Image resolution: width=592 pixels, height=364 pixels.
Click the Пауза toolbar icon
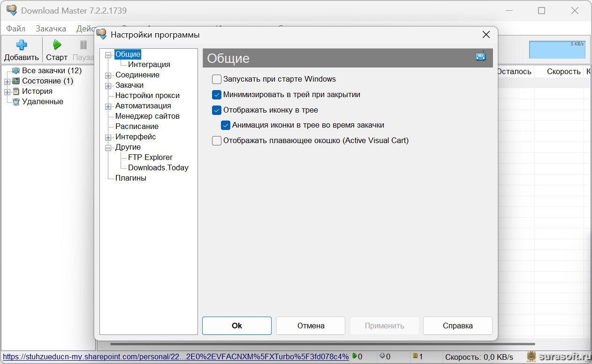coord(83,45)
